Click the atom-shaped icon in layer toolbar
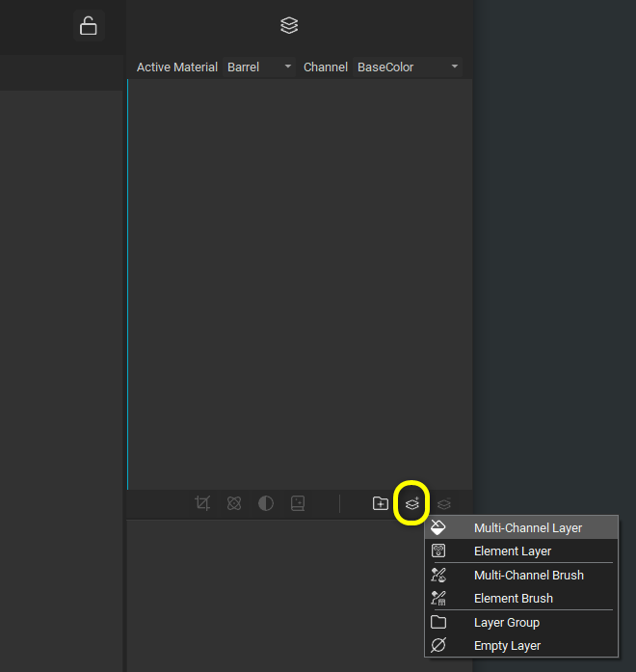This screenshot has width=636, height=672. (x=234, y=503)
